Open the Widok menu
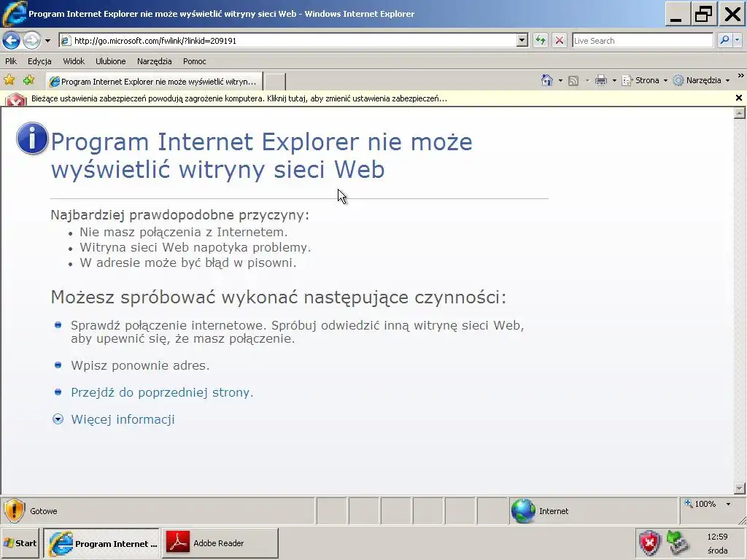The width and height of the screenshot is (747, 560). (x=74, y=61)
